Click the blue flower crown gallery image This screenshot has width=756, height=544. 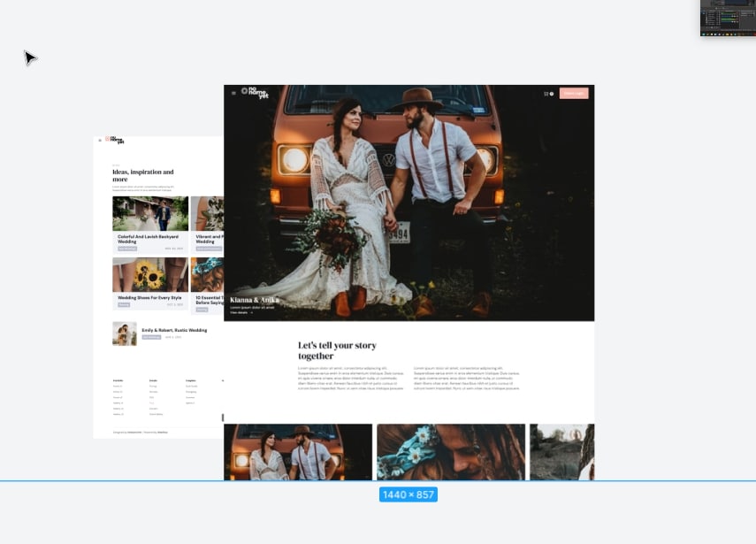(x=451, y=451)
